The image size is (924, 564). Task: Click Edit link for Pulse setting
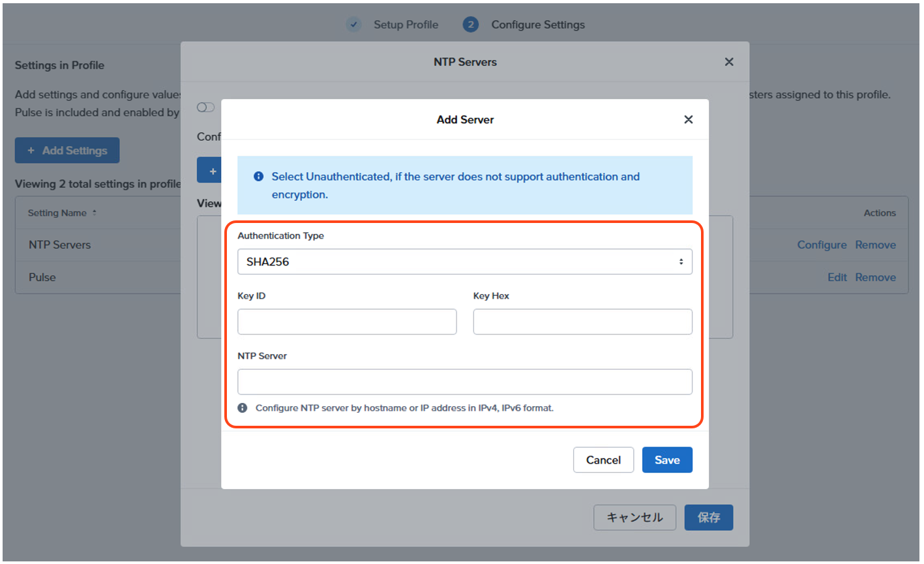[x=837, y=278]
